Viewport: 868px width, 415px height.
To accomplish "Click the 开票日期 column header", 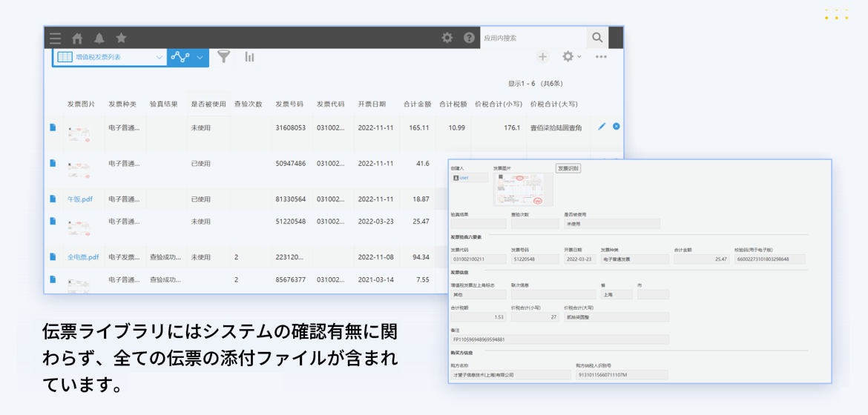I will (x=372, y=104).
